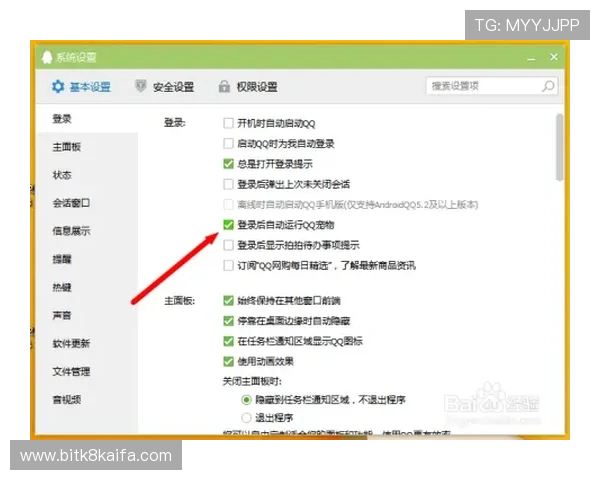Close the 系统设置 window
This screenshot has width=600, height=480.
click(x=554, y=57)
